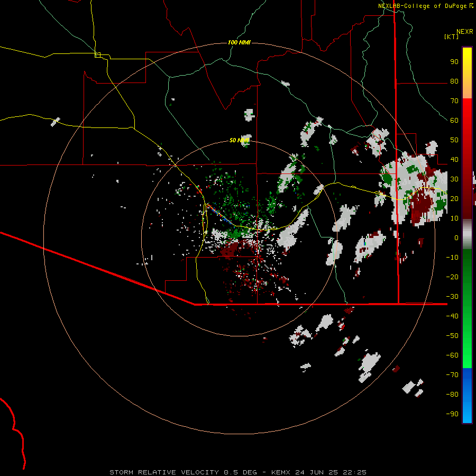Viewport: 476px width, 476px height.
Task: Click the -40 value on the velocity scale
Action: [452, 316]
